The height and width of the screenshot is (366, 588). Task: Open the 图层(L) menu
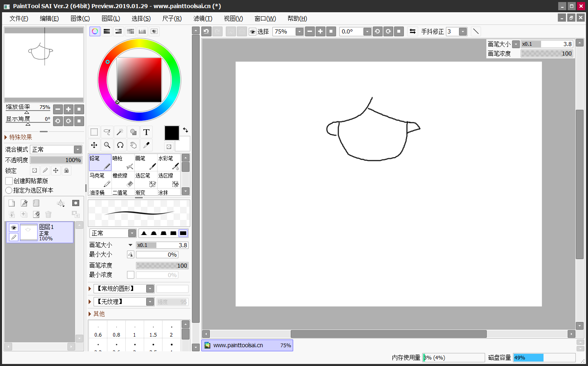[111, 18]
